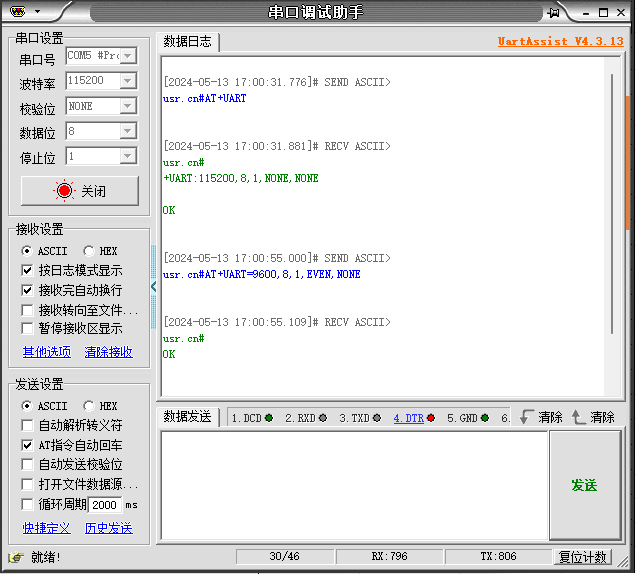The width and height of the screenshot is (636, 574).
Task: Collapse the left panel with the splitter arrow
Action: 153,287
